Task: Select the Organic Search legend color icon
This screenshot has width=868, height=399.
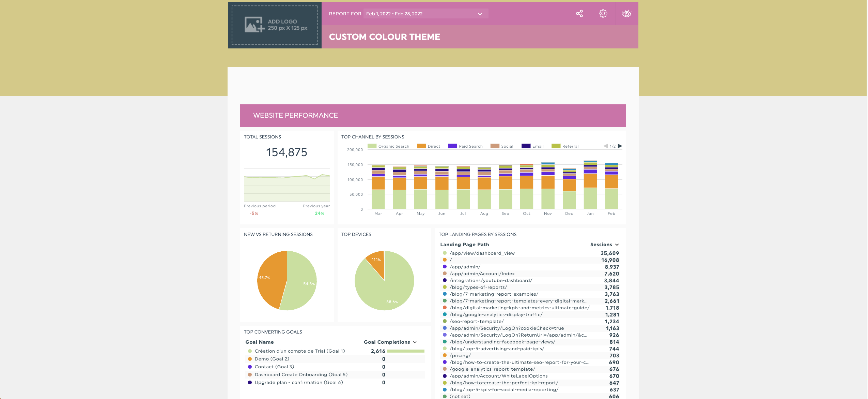Action: [x=372, y=146]
